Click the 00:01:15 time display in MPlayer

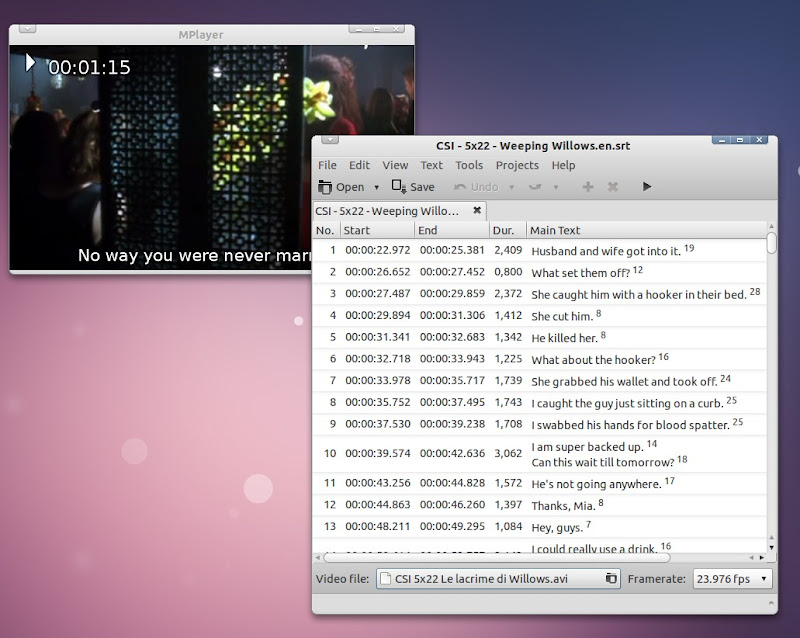[89, 67]
